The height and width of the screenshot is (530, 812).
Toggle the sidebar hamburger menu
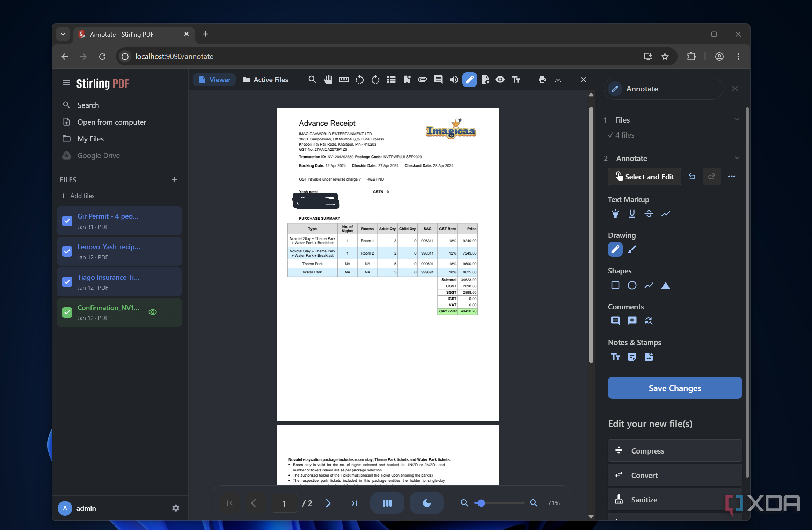coord(66,83)
